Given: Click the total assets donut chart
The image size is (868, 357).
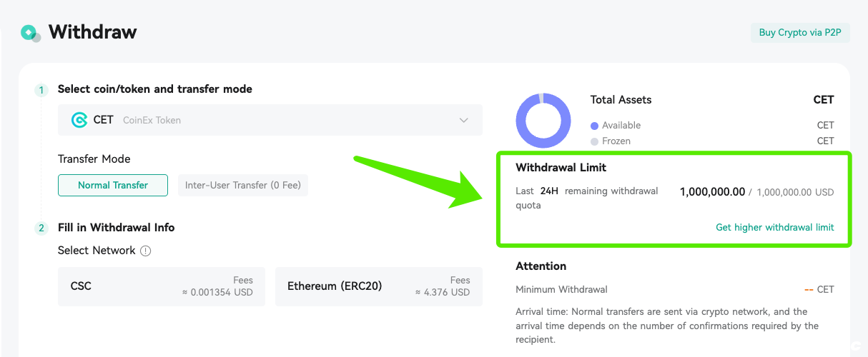Looking at the screenshot, I should pyautogui.click(x=543, y=121).
